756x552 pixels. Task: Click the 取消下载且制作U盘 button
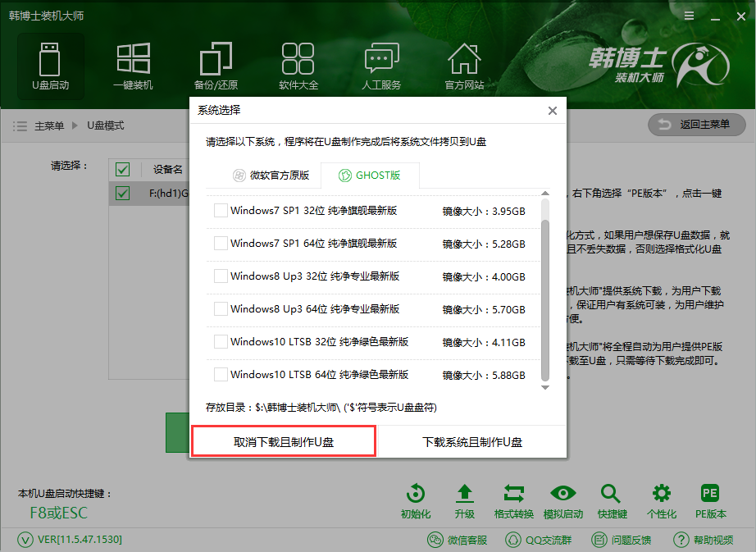[x=283, y=440]
